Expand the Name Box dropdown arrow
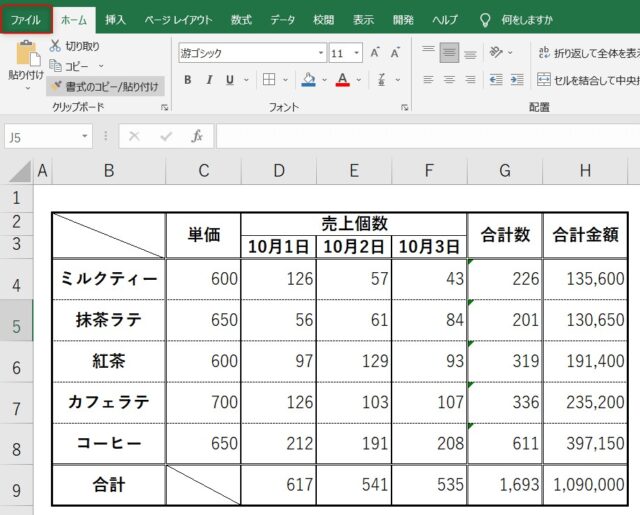Viewport: 640px width, 515px height. [x=85, y=136]
